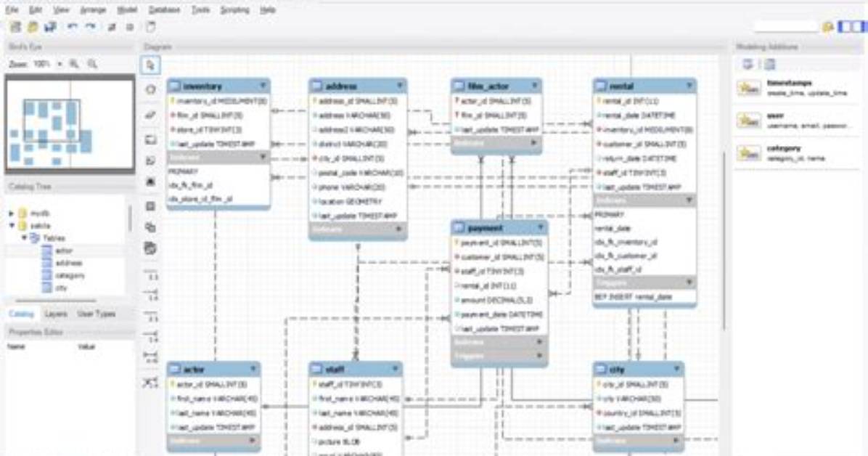This screenshot has width=868, height=456.
Task: Collapse the address table header arrow
Action: (400, 86)
